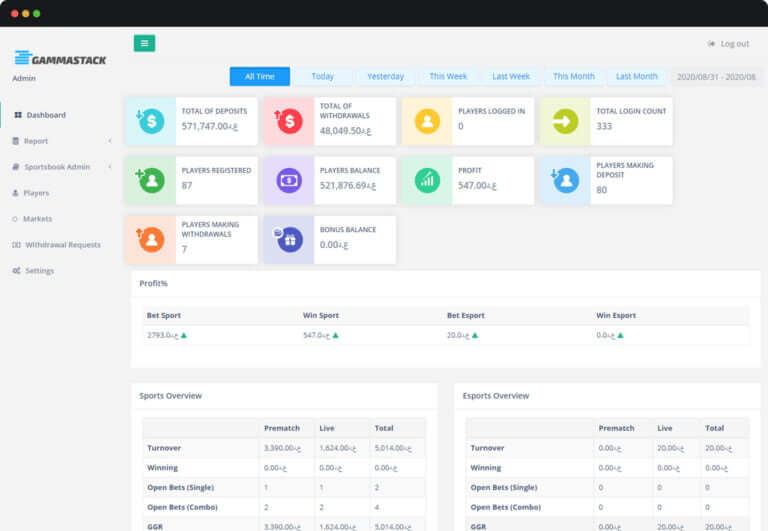Click the Profit% section heading
Viewport: 768px width, 531px height.
pos(153,284)
